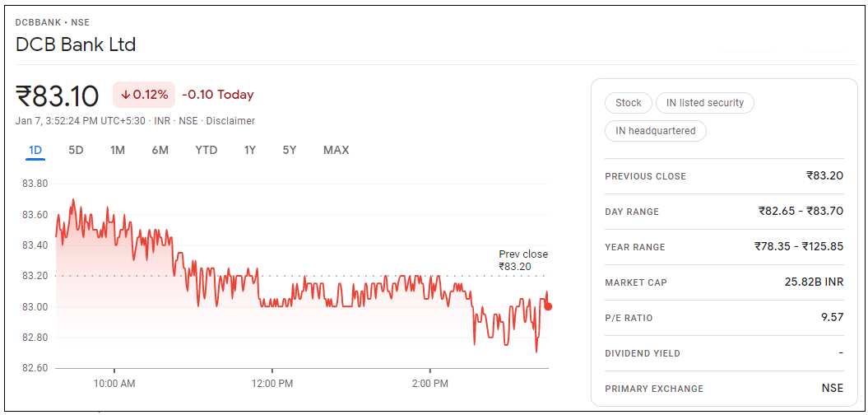Click the Year Range value ₹78.35 - ₹125.85

(799, 246)
